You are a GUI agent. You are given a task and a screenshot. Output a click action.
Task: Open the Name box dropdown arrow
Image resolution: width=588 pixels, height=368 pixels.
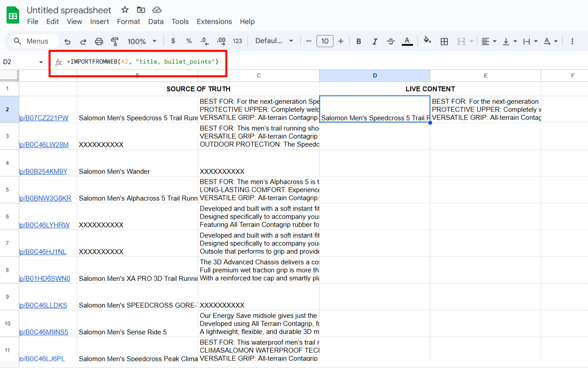coord(41,62)
